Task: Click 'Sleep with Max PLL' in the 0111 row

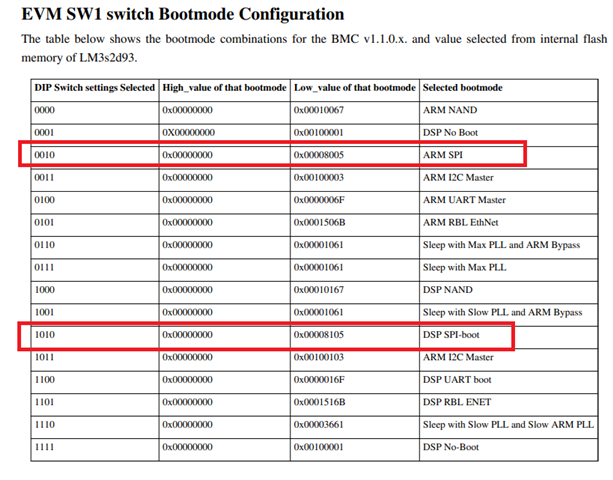Action: pos(464,267)
